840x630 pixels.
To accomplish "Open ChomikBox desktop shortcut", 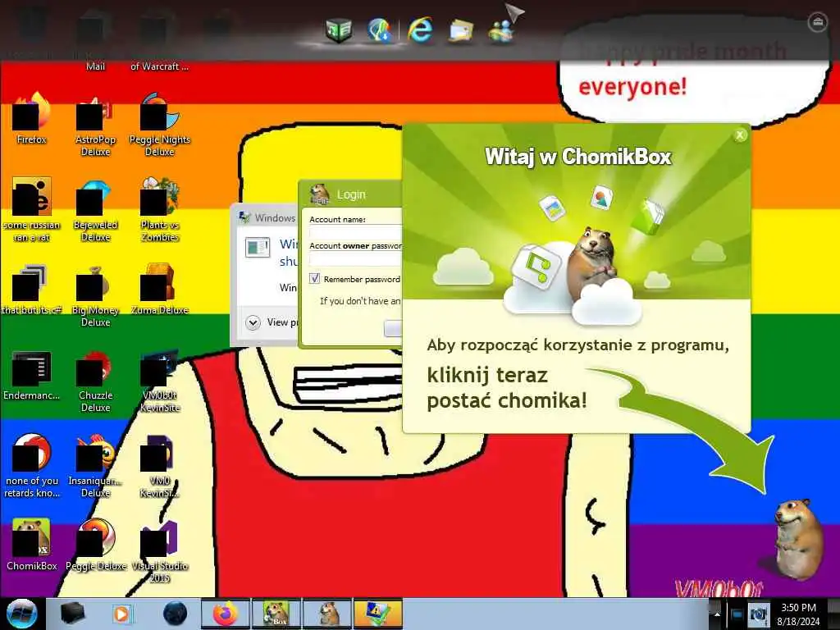I will tap(32, 546).
